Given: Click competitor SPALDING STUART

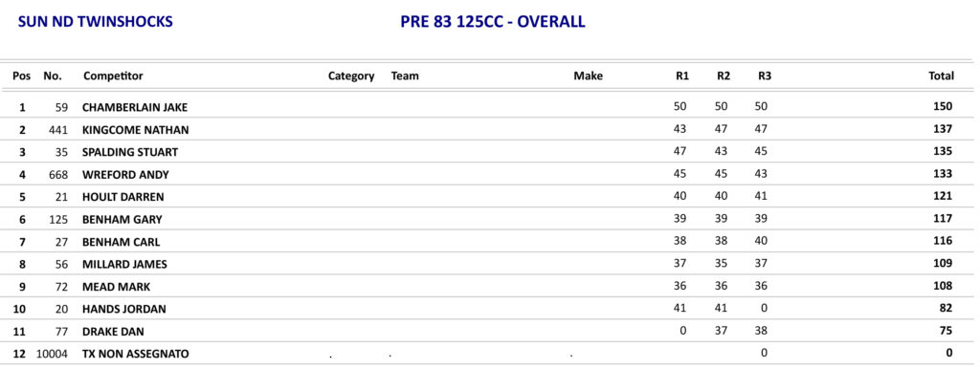Looking at the screenshot, I should tap(129, 152).
